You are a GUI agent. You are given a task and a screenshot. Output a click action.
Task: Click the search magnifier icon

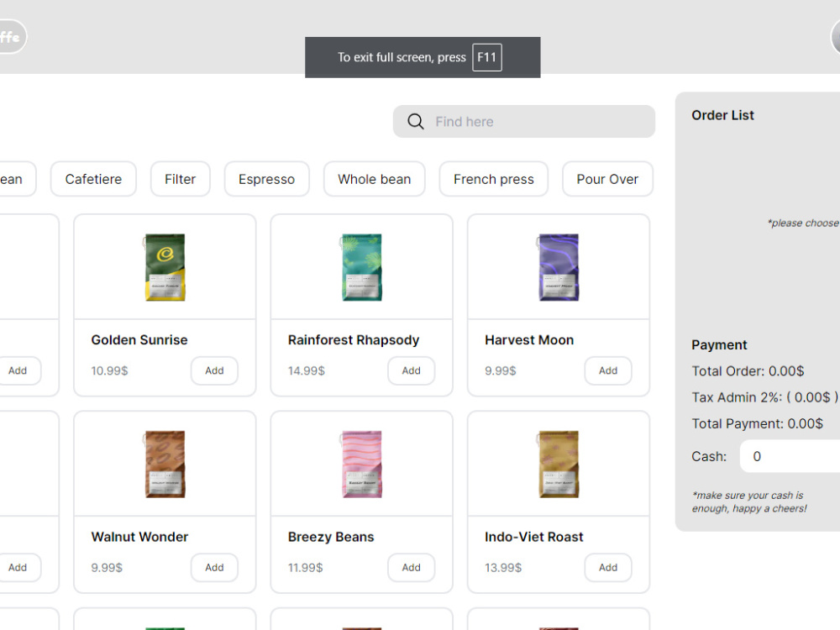click(415, 122)
